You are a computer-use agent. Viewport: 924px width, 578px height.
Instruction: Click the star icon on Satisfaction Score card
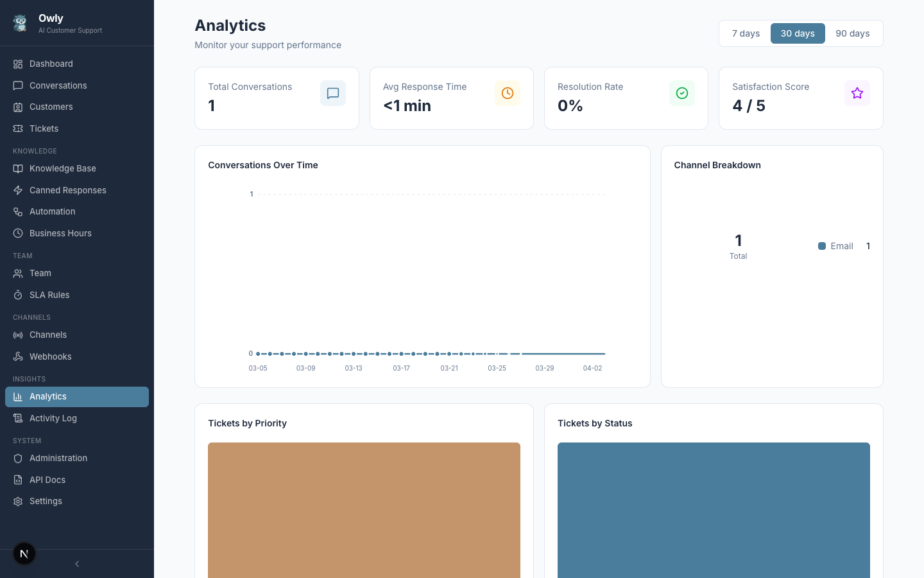click(x=857, y=93)
